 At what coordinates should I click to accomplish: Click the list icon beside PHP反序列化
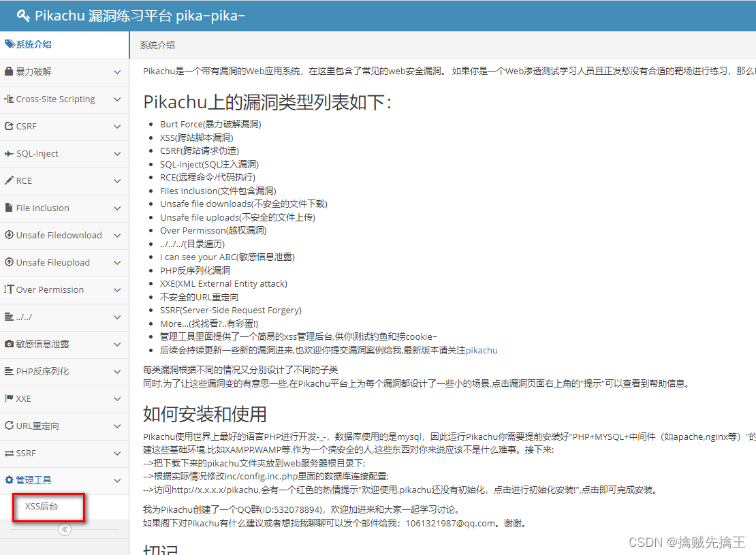tap(9, 371)
